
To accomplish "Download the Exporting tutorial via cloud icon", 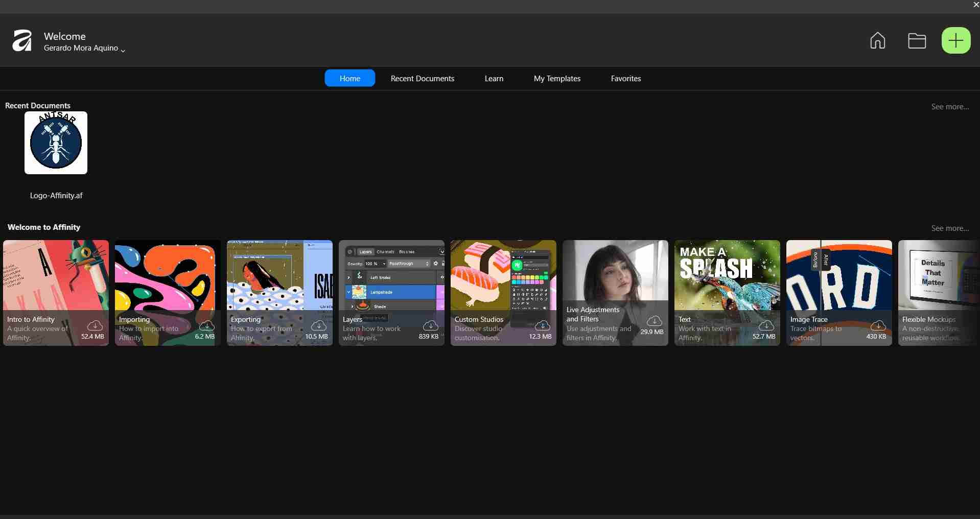I will point(318,325).
